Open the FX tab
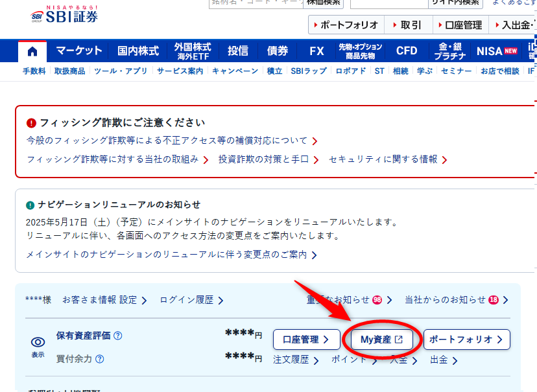537x392 pixels. [316, 51]
